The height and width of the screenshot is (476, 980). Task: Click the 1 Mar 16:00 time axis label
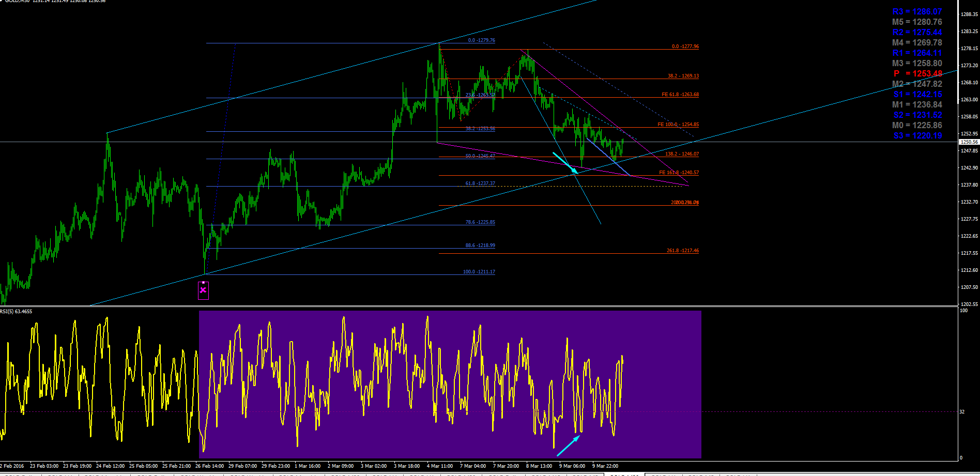(308, 466)
